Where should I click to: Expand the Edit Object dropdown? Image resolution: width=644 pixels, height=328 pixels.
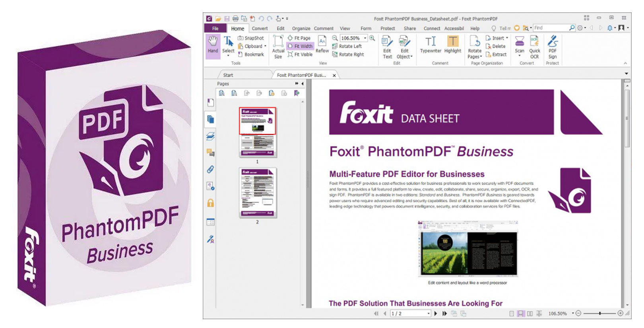412,57
